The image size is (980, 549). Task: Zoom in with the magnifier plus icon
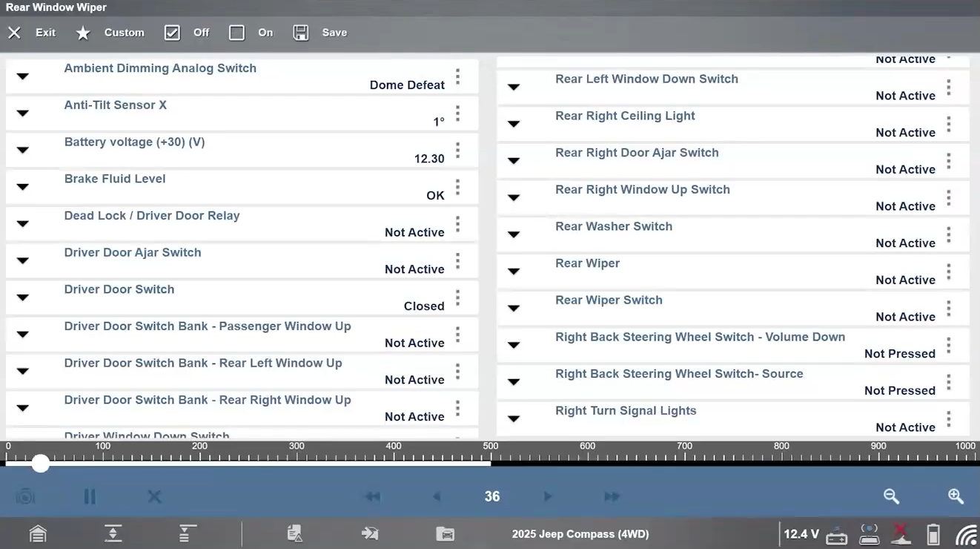[956, 496]
